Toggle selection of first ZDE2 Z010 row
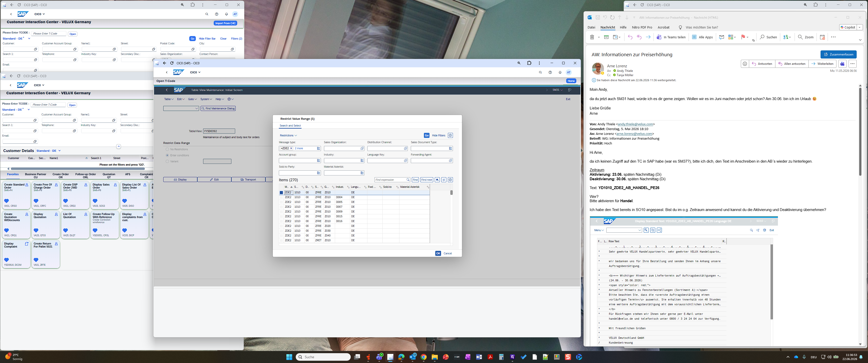Viewport: 868px width, 363px height. (281, 193)
